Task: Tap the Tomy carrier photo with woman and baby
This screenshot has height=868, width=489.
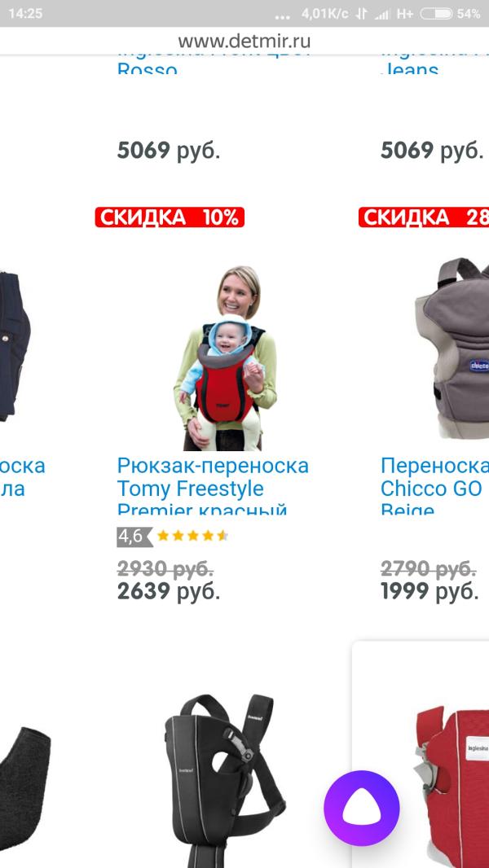Action: pyautogui.click(x=226, y=358)
